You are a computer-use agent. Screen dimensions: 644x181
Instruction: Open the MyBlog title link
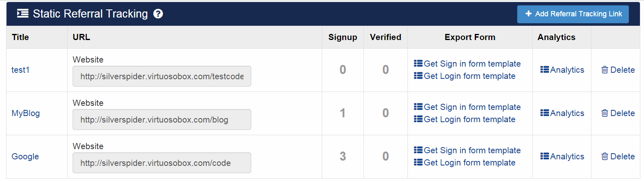(26, 113)
